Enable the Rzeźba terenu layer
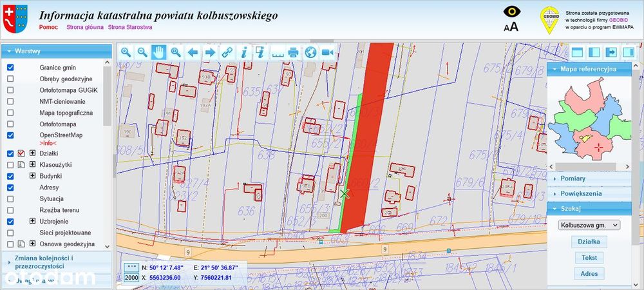The image size is (644, 290). pos(10,210)
